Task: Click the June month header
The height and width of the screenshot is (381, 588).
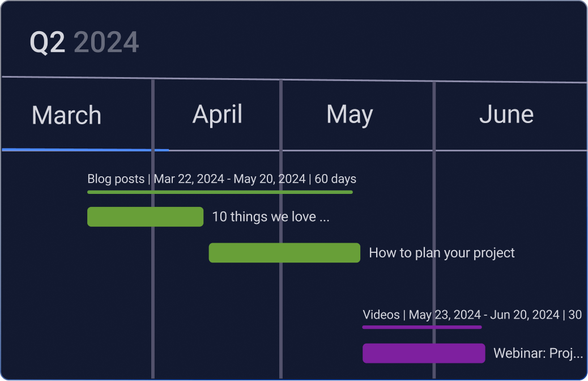Action: click(507, 115)
